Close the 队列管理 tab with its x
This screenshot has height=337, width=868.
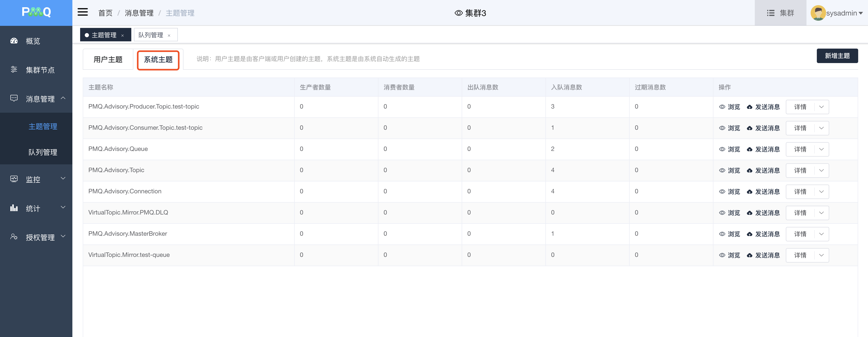click(169, 36)
